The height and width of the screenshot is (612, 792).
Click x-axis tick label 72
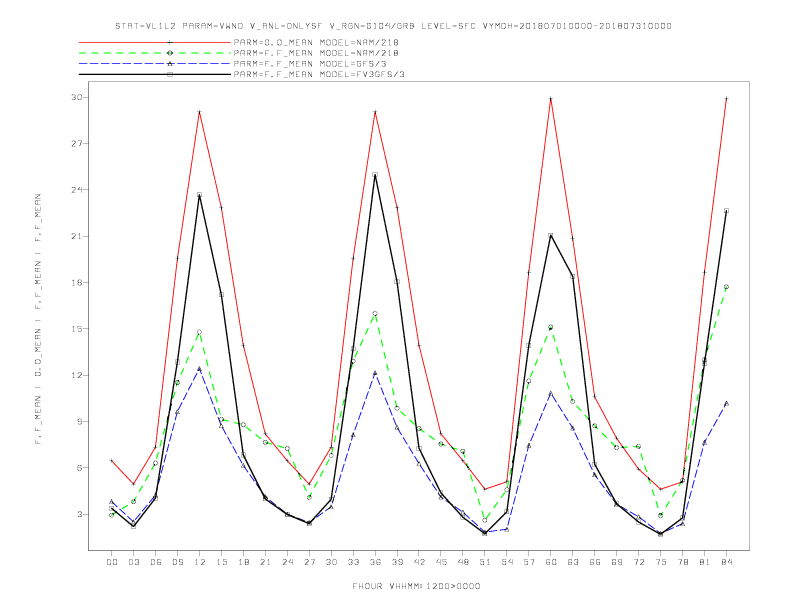point(638,562)
